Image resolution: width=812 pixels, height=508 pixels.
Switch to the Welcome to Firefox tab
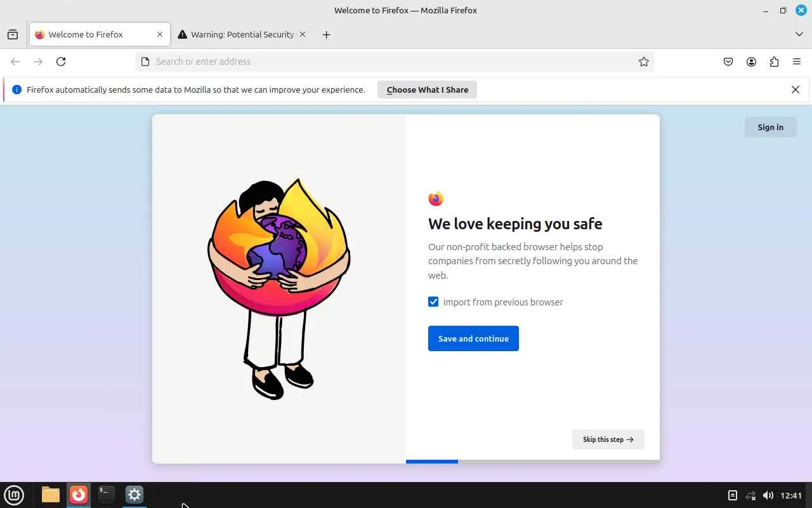tap(100, 34)
